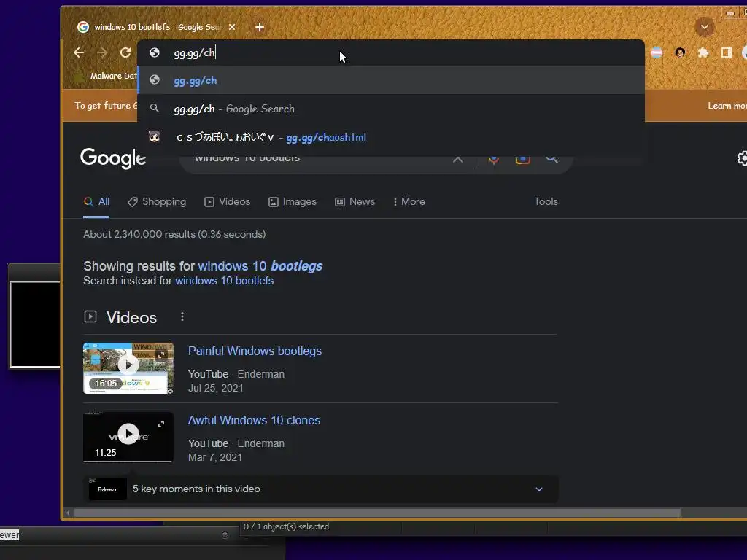Click the Videos section play icon
Viewport: 747px width, 560px height.
[90, 317]
